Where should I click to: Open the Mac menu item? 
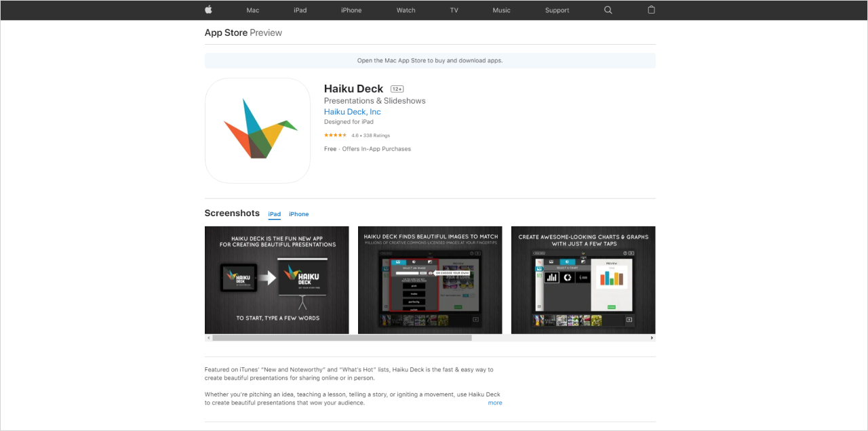(253, 10)
